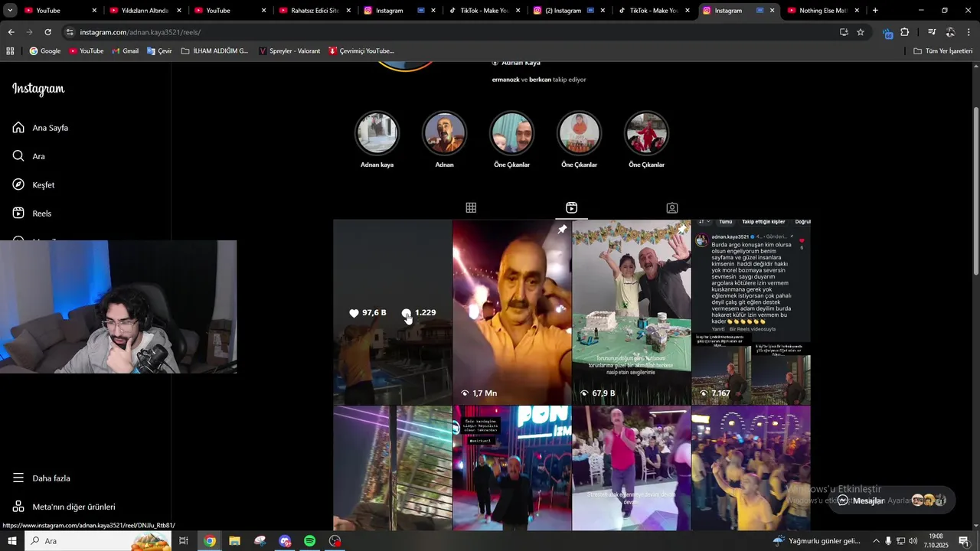Open the Keşfet compass icon

18,184
